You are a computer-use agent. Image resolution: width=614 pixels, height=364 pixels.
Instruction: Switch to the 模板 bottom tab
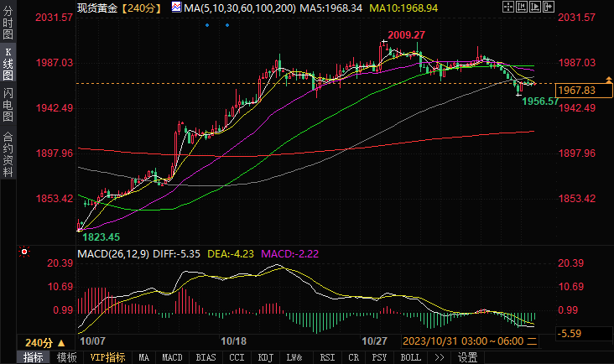click(66, 357)
